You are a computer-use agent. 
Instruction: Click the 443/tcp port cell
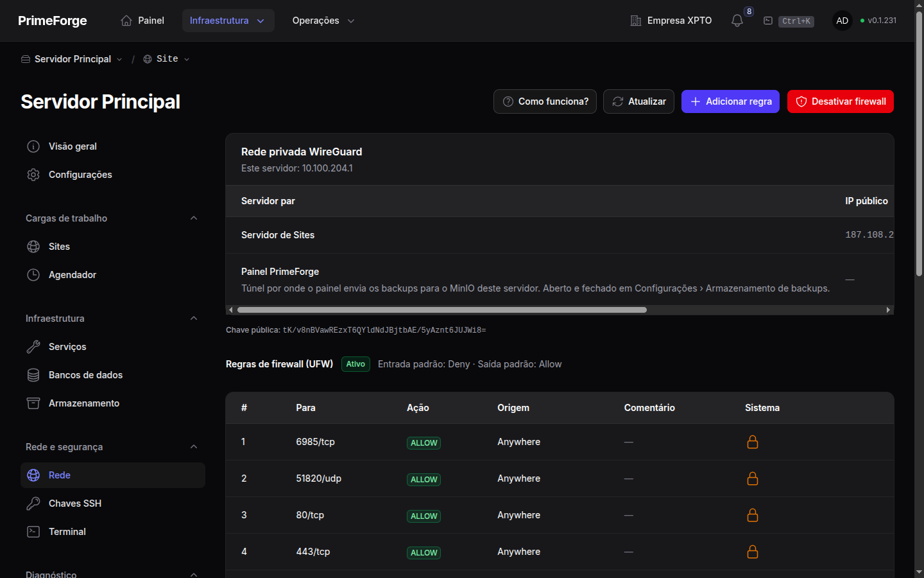point(313,552)
